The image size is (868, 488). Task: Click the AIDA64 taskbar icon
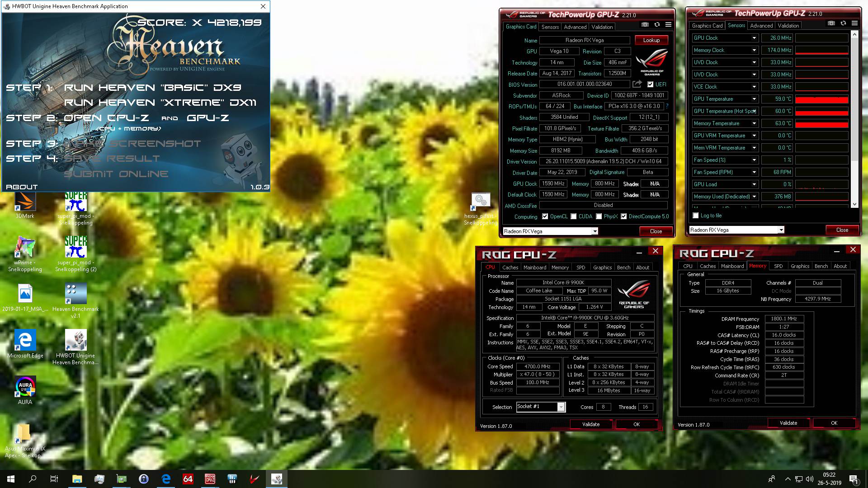point(188,479)
